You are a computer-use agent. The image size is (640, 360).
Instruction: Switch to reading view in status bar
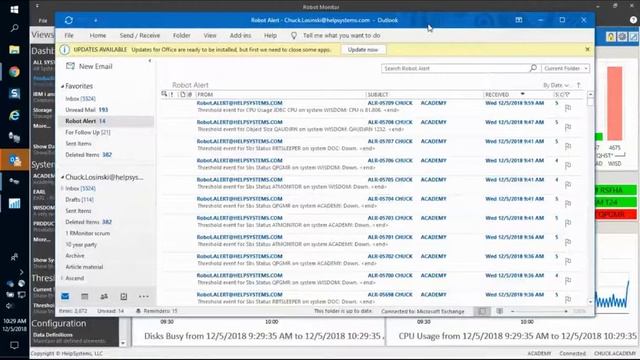[500, 311]
